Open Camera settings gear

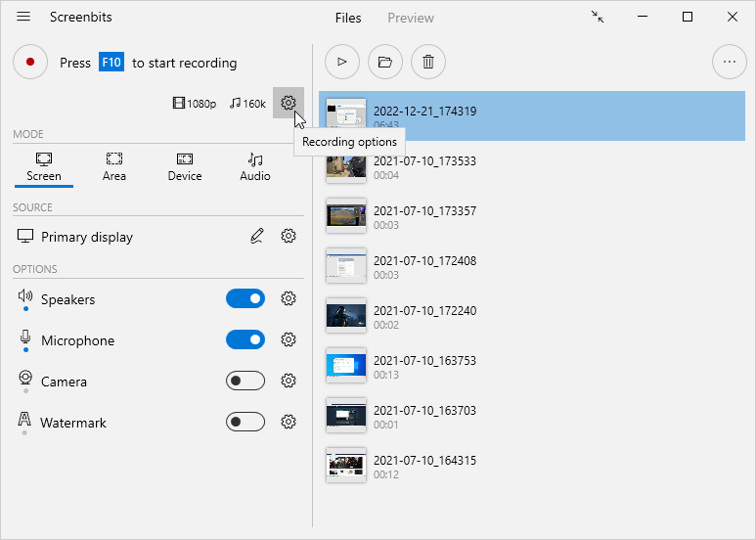(289, 381)
